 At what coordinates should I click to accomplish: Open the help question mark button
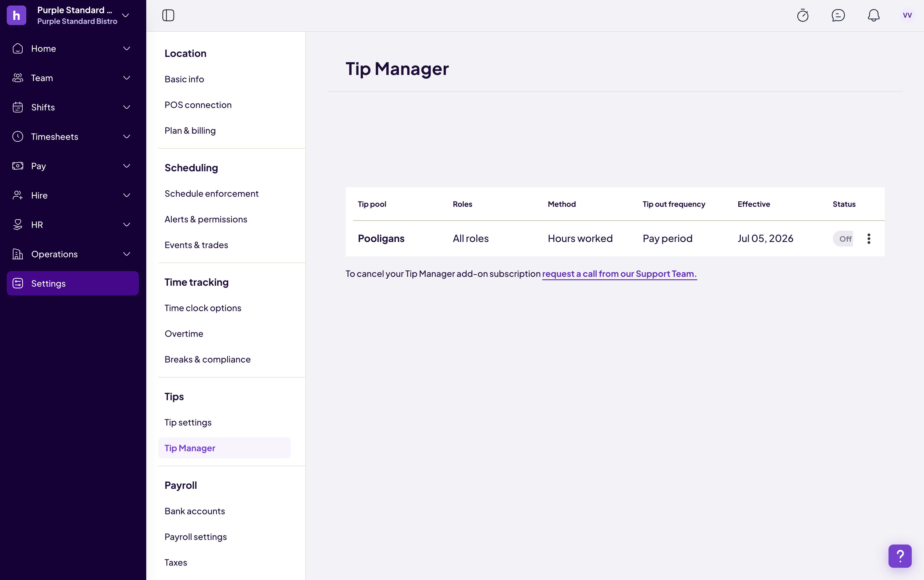pos(900,556)
